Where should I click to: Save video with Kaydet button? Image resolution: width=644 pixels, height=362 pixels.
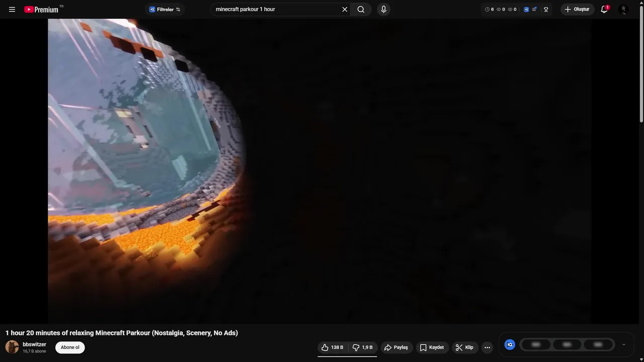432,347
